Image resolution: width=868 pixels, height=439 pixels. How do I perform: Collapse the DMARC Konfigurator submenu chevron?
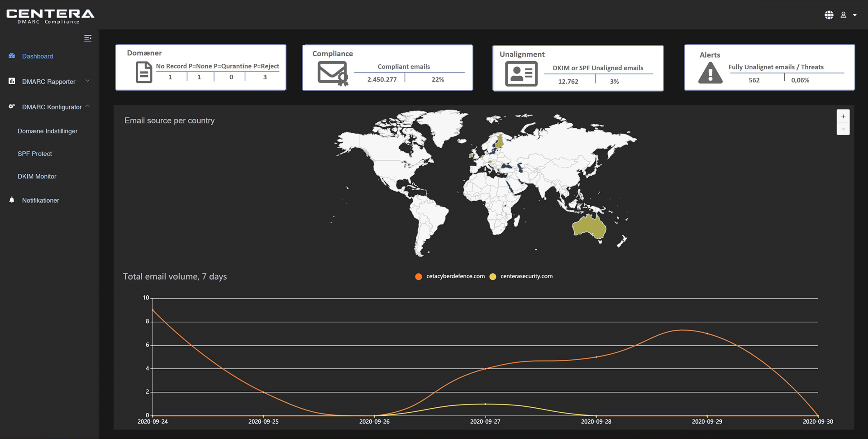click(x=87, y=106)
